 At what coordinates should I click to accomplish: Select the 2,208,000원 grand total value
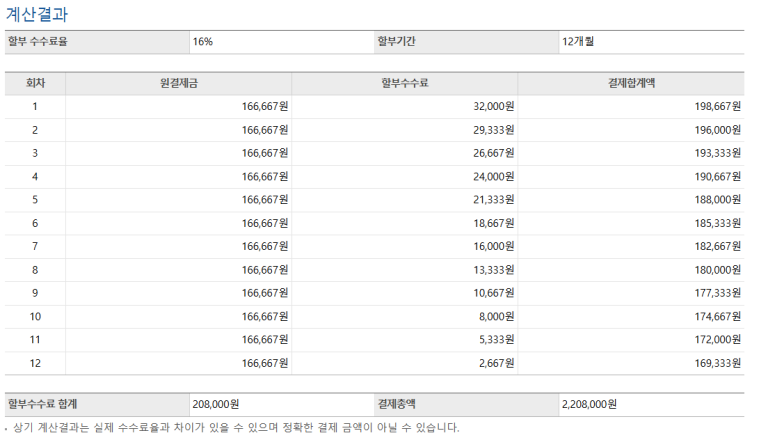pos(589,405)
